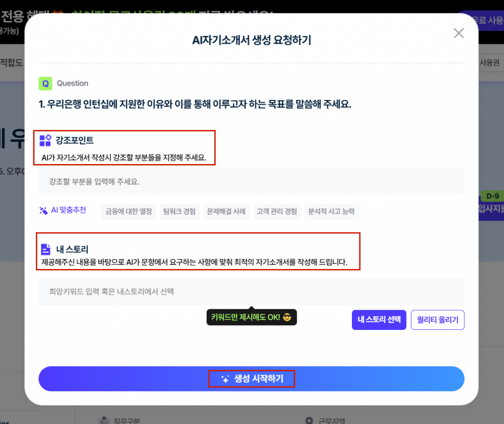
Task: Choose the 고객 관리 경험 suggestion chip
Action: [x=277, y=212]
